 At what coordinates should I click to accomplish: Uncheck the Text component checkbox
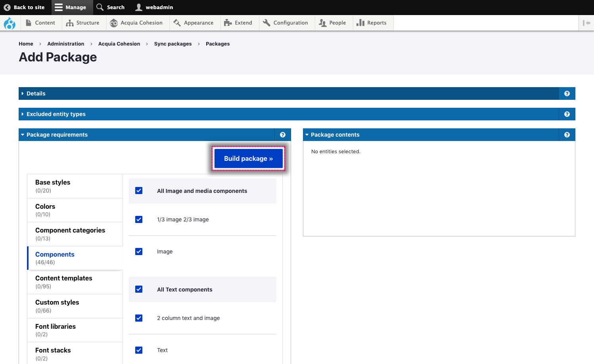tap(139, 350)
